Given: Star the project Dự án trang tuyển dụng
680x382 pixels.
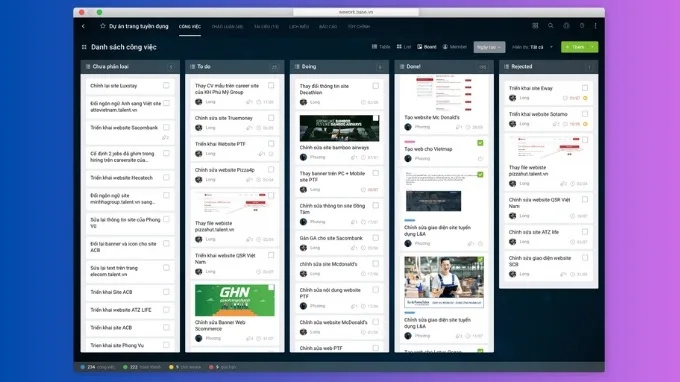Looking at the screenshot, I should click(x=103, y=26).
